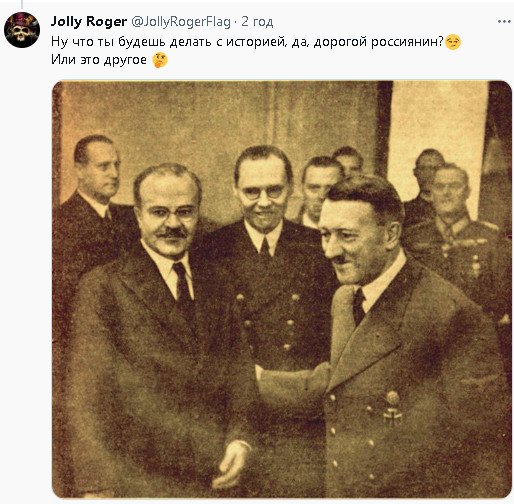Open the Jolly Roger skull avatar
This screenshot has width=514, height=504.
(22, 30)
